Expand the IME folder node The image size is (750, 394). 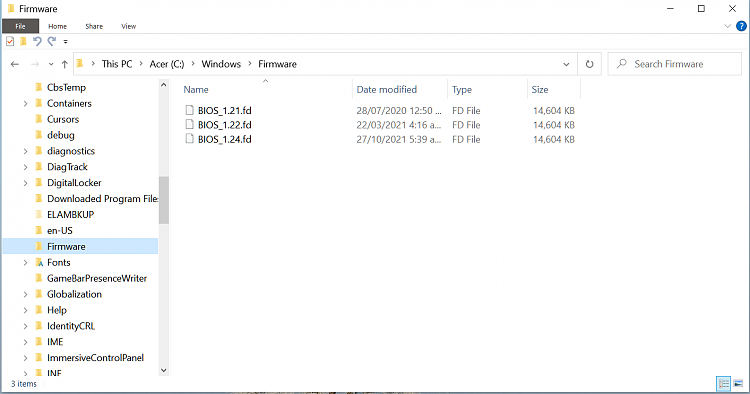click(x=25, y=342)
